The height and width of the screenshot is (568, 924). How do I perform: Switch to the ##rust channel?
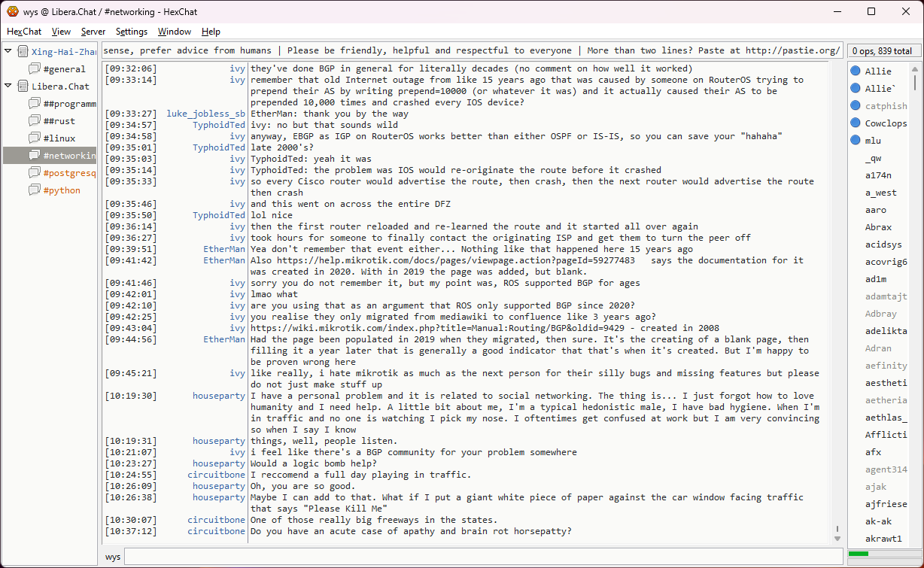pos(59,121)
